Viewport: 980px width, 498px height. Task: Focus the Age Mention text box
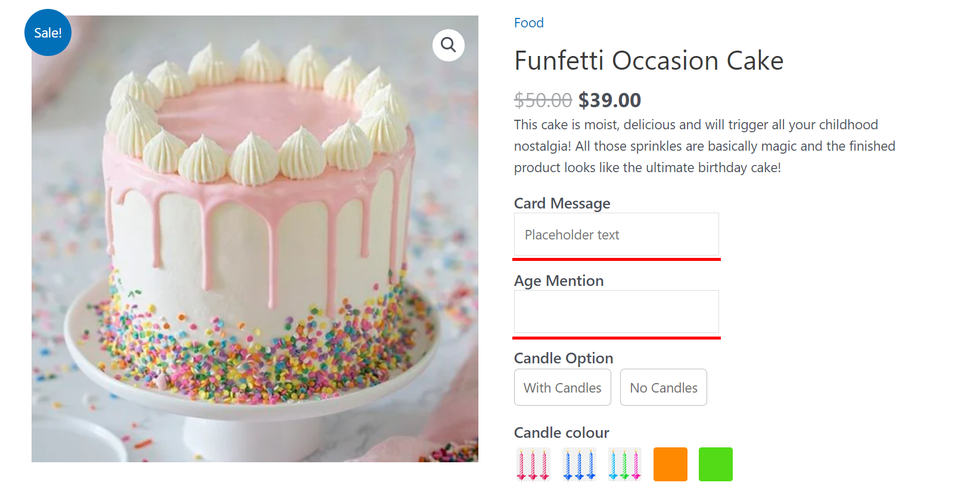coord(616,312)
